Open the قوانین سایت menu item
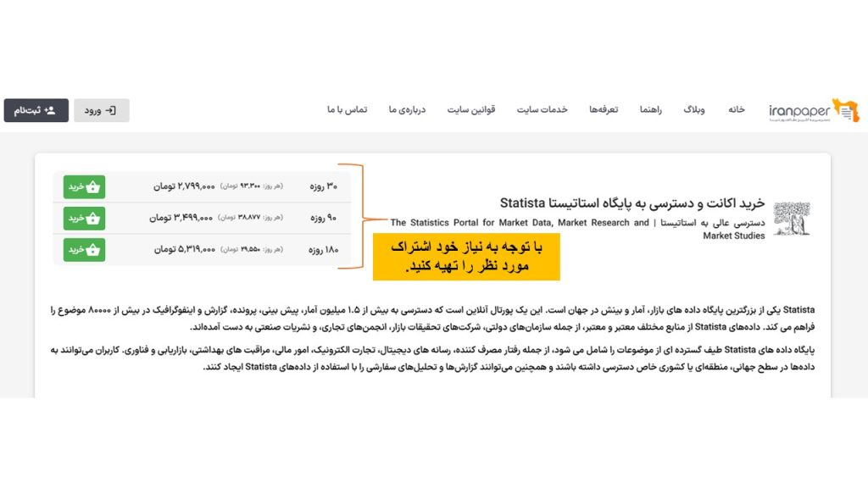 [x=471, y=109]
